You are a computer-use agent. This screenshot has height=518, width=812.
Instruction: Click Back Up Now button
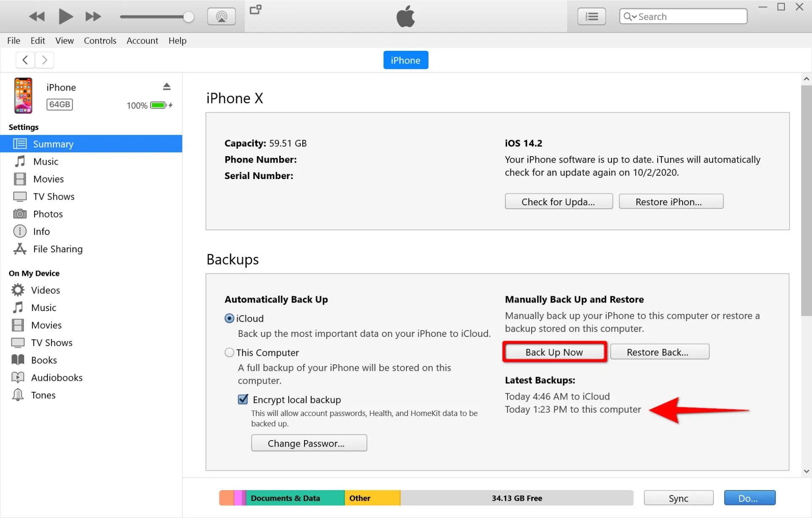554,352
